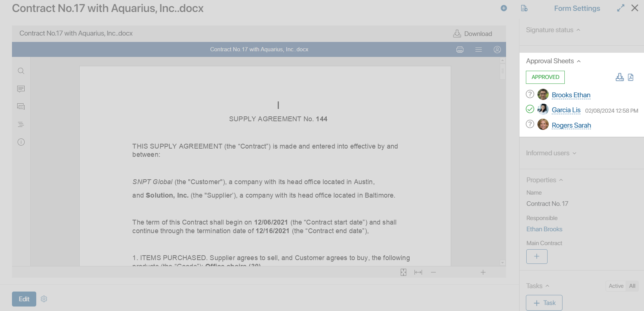644x311 pixels.
Task: Click Rogers Sarah's avatar
Action: (543, 124)
